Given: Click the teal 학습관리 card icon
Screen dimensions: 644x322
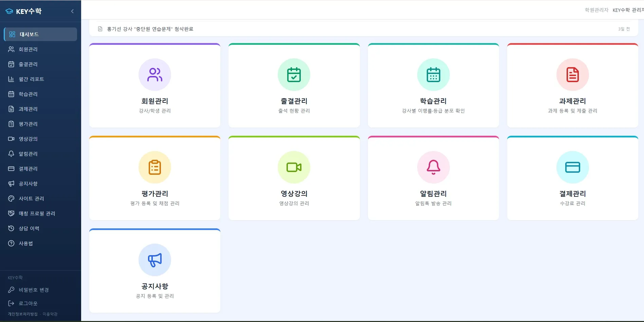Looking at the screenshot, I should tap(434, 75).
